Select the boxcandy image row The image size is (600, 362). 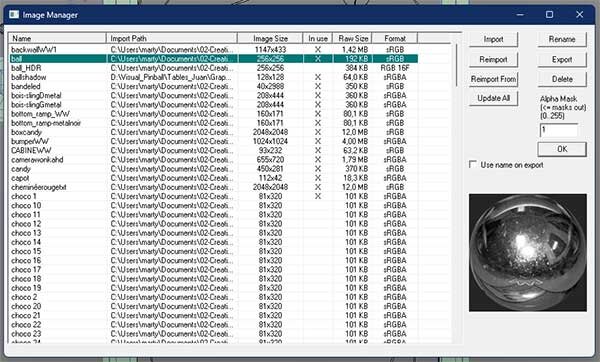click(213, 132)
